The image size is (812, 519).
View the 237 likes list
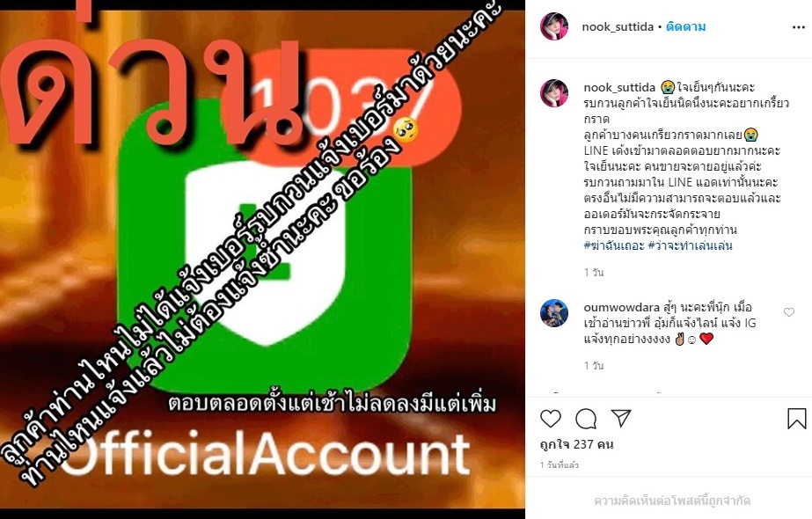[576, 444]
